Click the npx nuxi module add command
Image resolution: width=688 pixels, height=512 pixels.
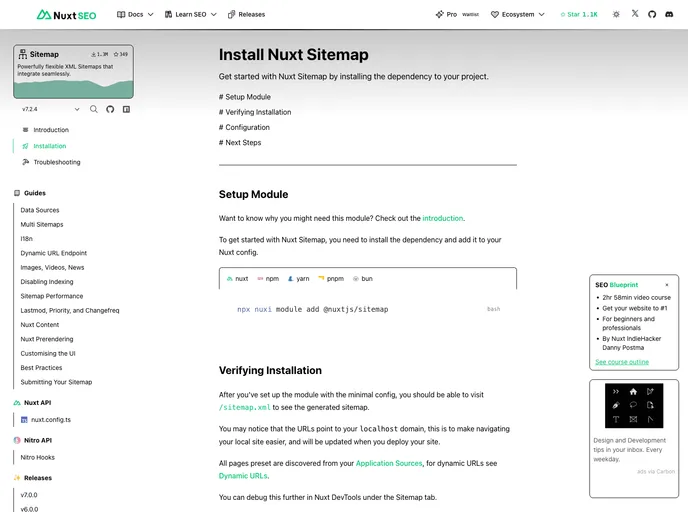pyautogui.click(x=312, y=309)
